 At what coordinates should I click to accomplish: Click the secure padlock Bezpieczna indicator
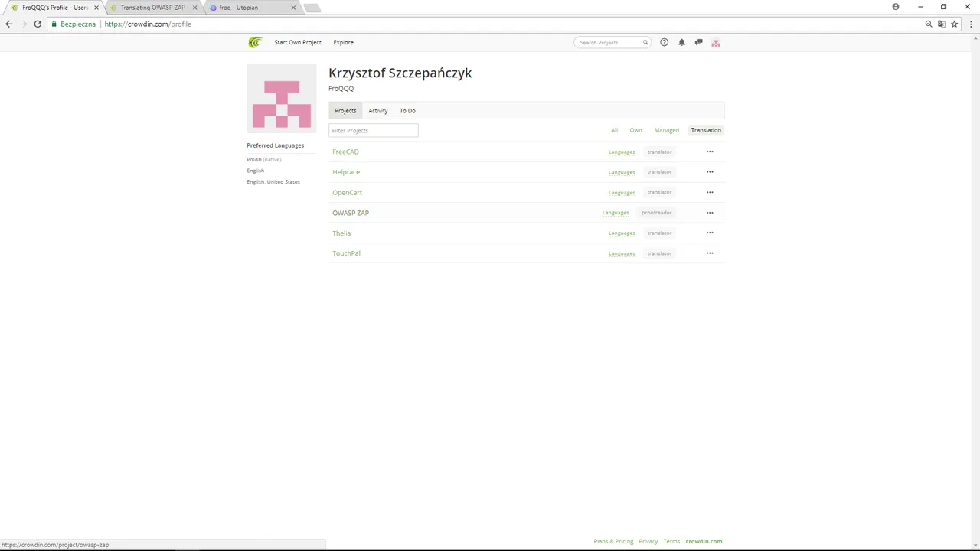click(x=73, y=24)
